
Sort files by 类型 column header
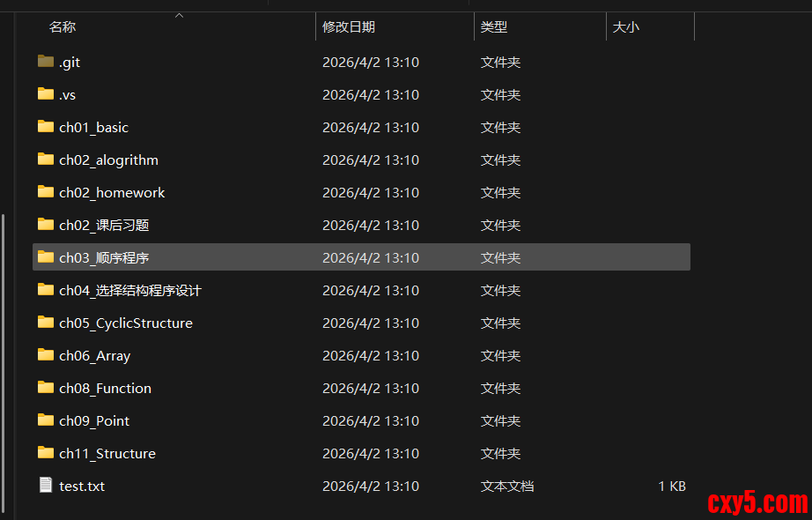tap(494, 27)
